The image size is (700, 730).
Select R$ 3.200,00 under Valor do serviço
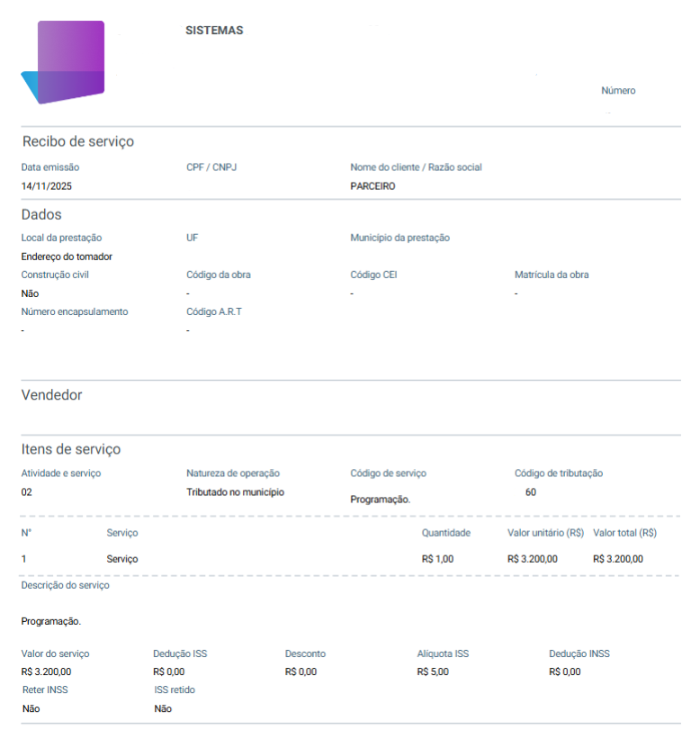tap(46, 671)
